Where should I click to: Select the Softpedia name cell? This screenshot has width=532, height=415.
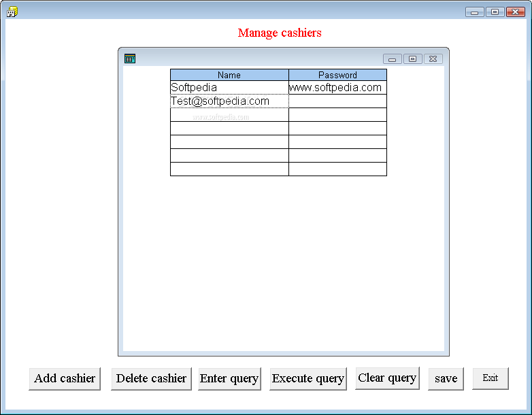[229, 88]
